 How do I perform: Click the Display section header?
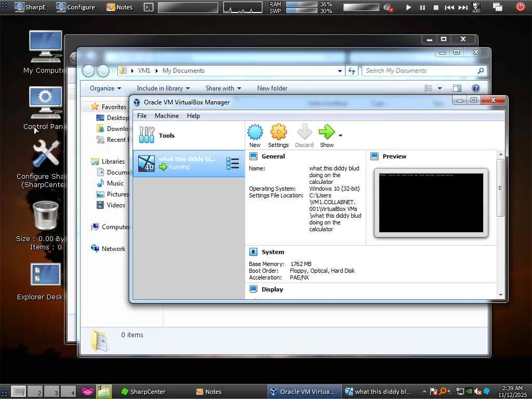click(272, 289)
